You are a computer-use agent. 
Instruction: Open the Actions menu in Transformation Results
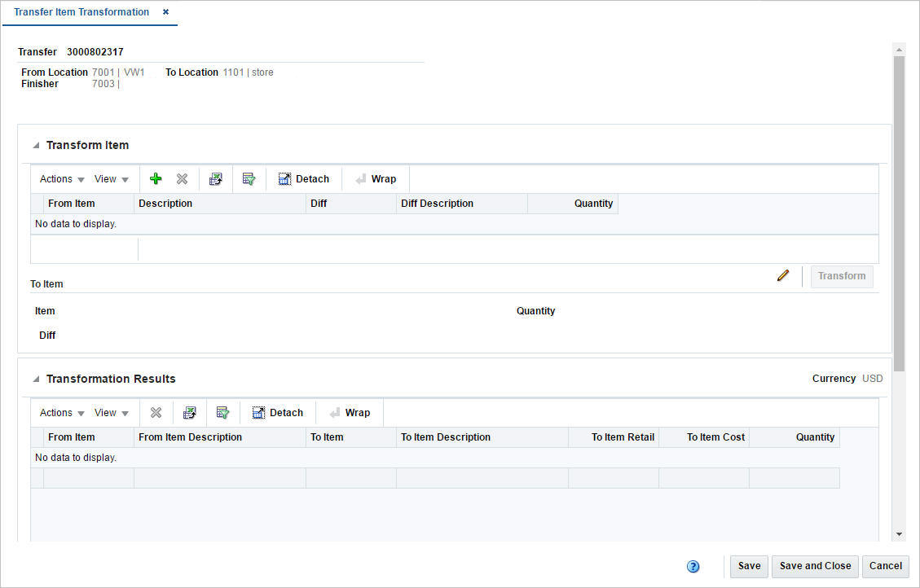pyautogui.click(x=55, y=412)
